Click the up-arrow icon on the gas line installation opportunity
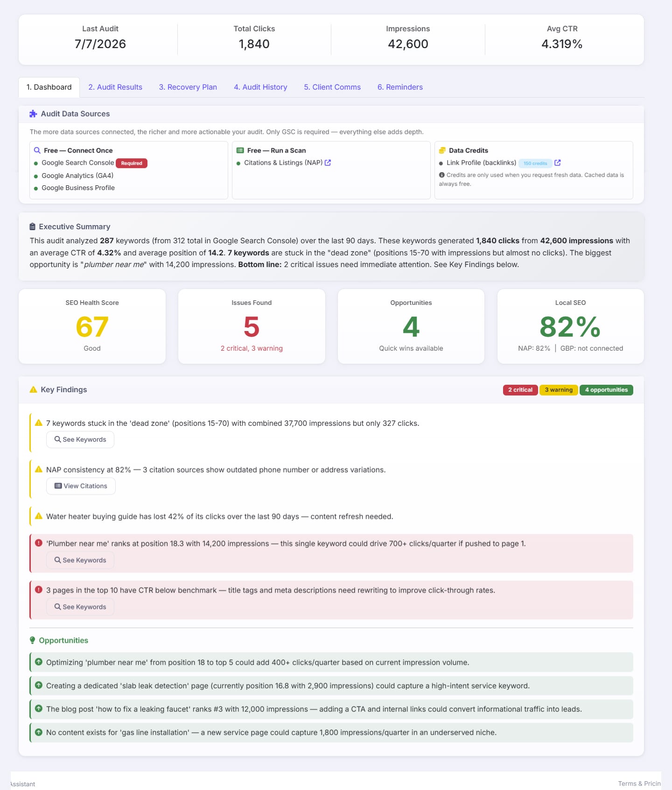 [39, 732]
